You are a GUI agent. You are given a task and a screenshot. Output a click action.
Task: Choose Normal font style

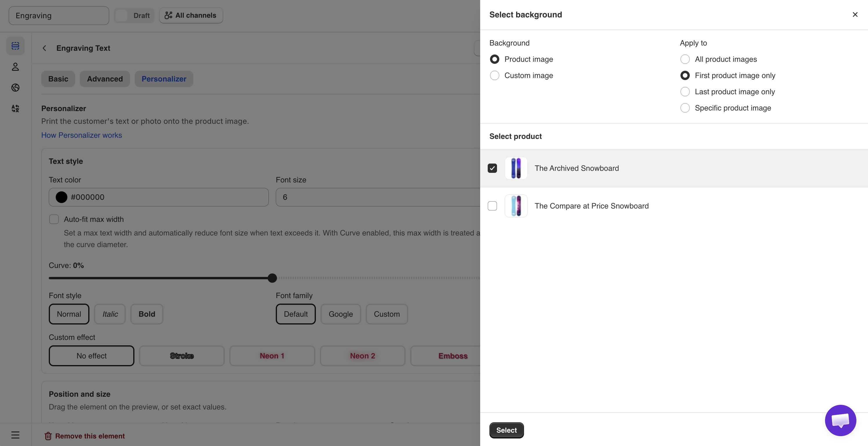(69, 314)
